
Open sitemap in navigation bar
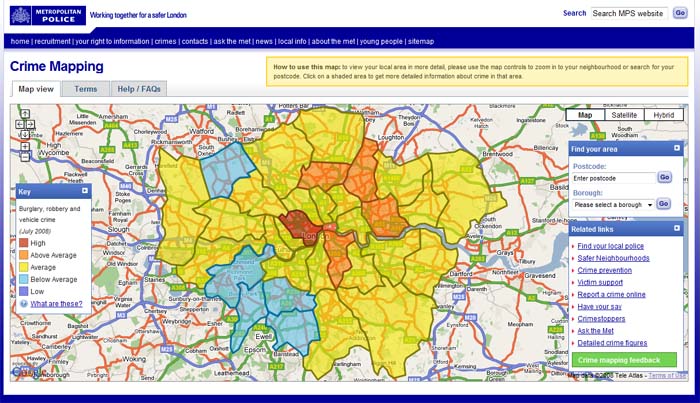pos(421,42)
